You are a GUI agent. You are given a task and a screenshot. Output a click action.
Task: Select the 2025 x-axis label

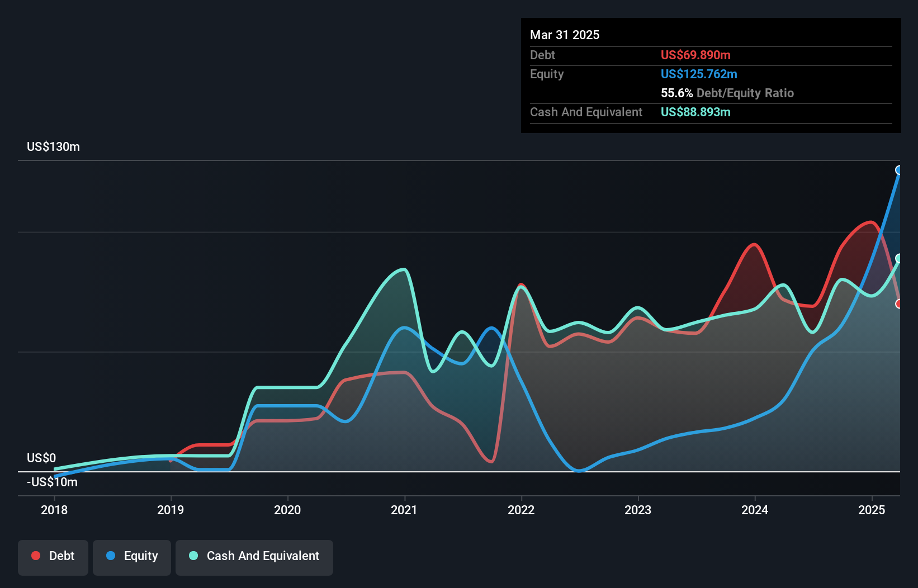(872, 510)
